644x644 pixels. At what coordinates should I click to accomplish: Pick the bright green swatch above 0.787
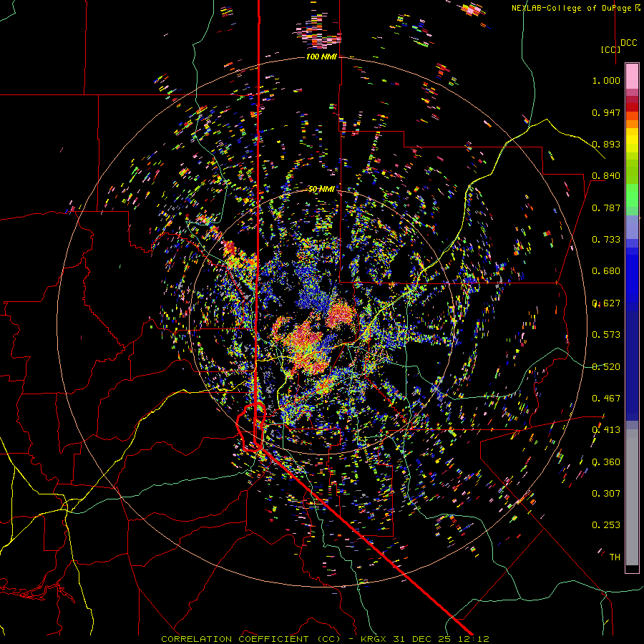pyautogui.click(x=632, y=195)
